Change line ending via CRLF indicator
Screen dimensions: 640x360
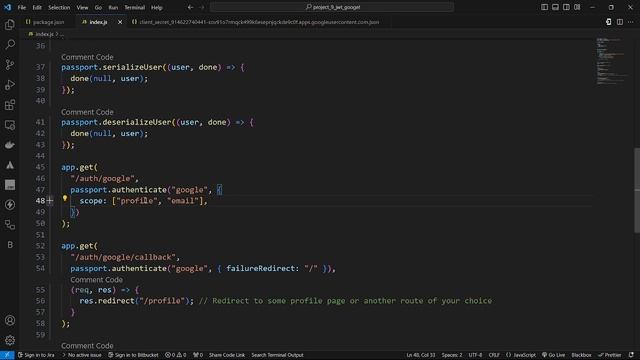494,355
